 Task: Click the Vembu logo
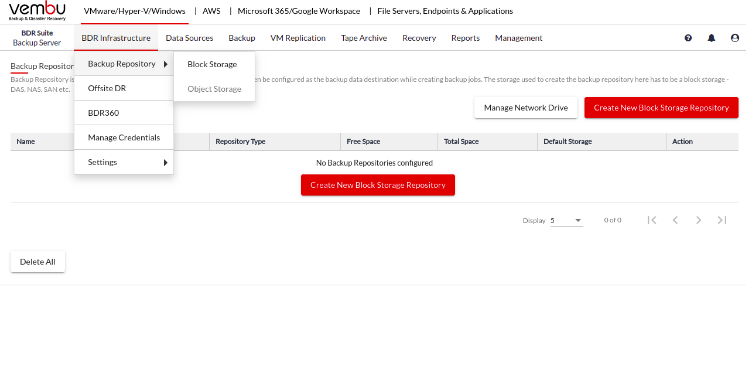[37, 11]
